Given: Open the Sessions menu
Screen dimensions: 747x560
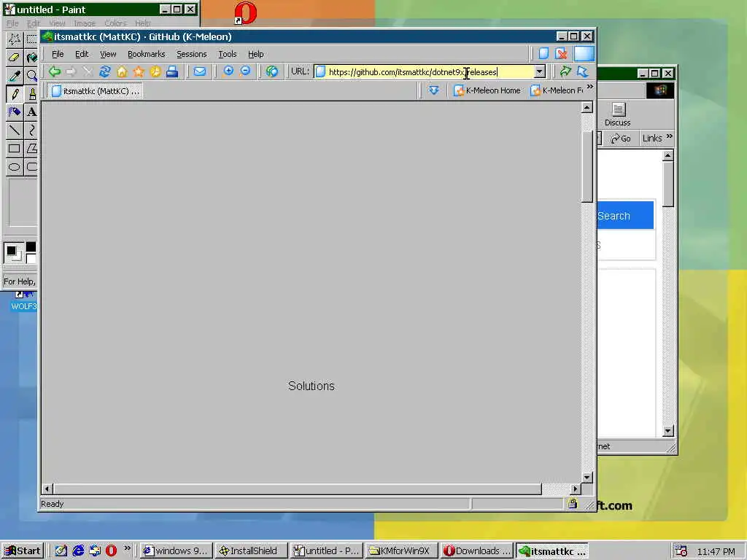Looking at the screenshot, I should coord(192,54).
